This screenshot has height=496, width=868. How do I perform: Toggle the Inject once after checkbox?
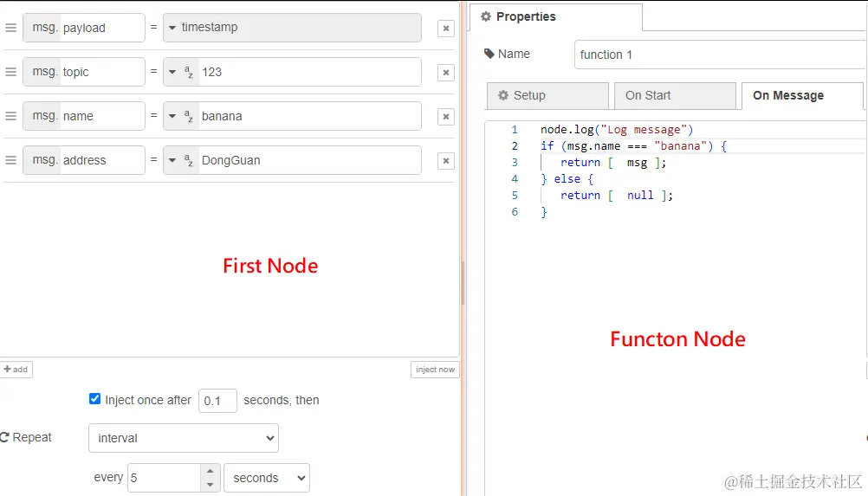pyautogui.click(x=94, y=399)
